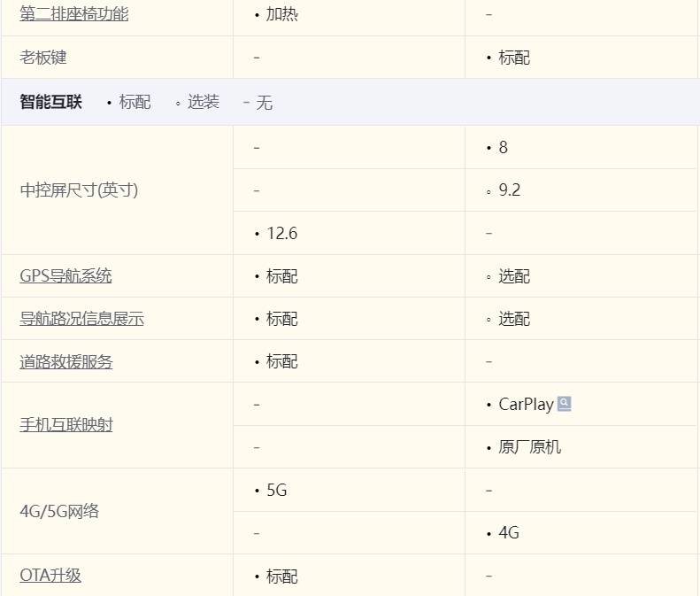
Task: Open the 第二排座椅功能 link
Action: pyautogui.click(x=74, y=14)
